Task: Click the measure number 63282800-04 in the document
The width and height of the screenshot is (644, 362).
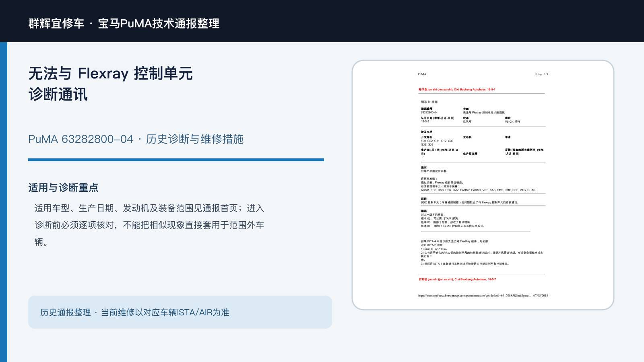Action: tap(429, 113)
